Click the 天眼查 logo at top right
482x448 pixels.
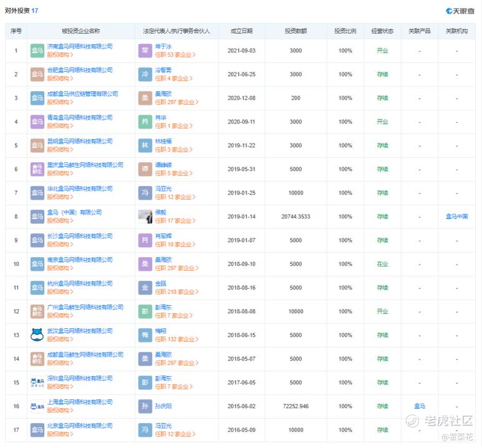(x=461, y=11)
